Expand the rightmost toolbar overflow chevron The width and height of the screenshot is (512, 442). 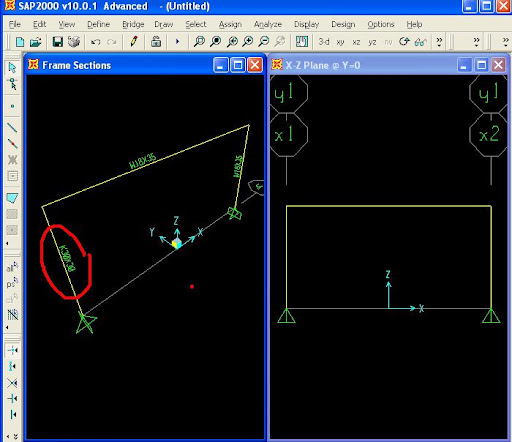pos(505,42)
